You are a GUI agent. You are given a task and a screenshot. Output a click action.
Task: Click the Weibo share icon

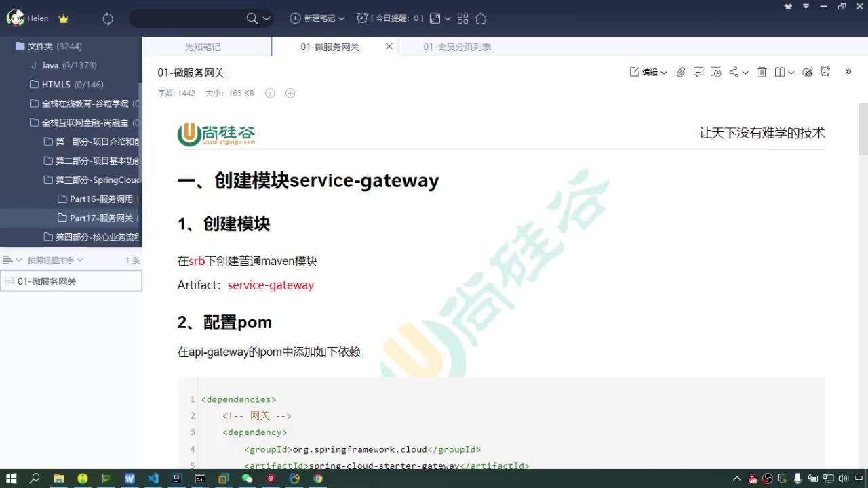(808, 72)
